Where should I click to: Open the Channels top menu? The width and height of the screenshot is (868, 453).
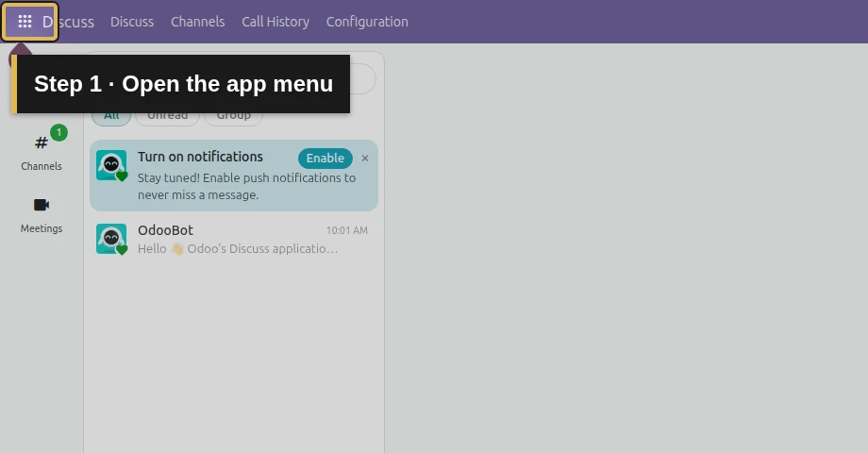point(197,22)
